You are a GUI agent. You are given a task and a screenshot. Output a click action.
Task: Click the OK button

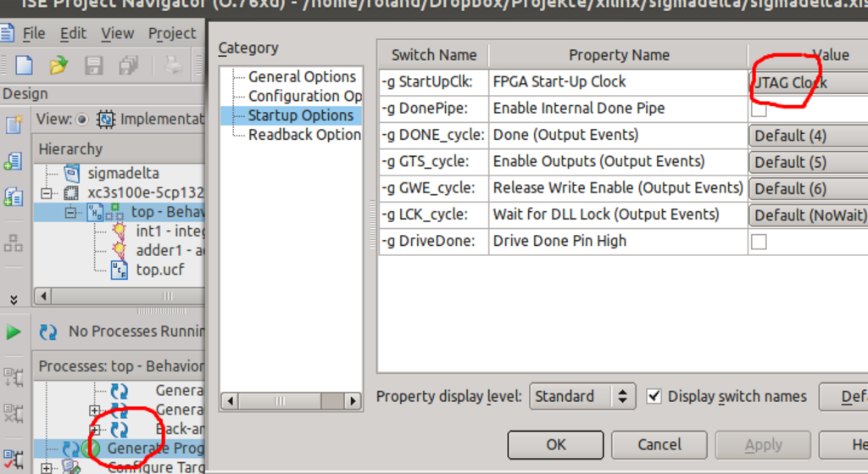point(555,444)
